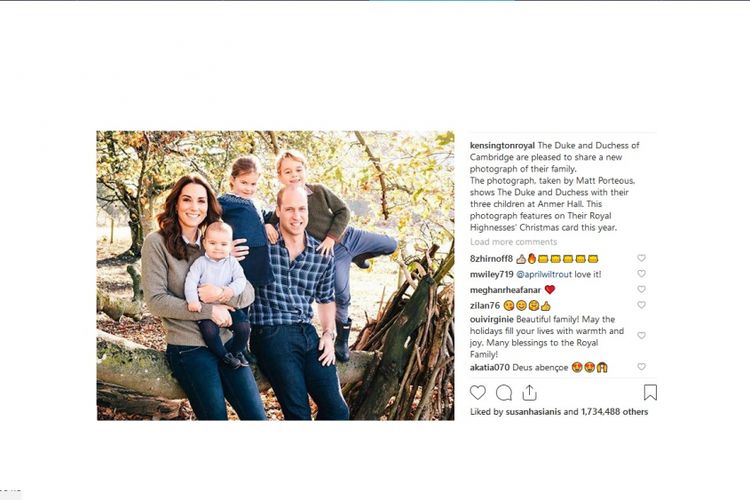Open the family photograph
750x500 pixels.
click(276, 276)
